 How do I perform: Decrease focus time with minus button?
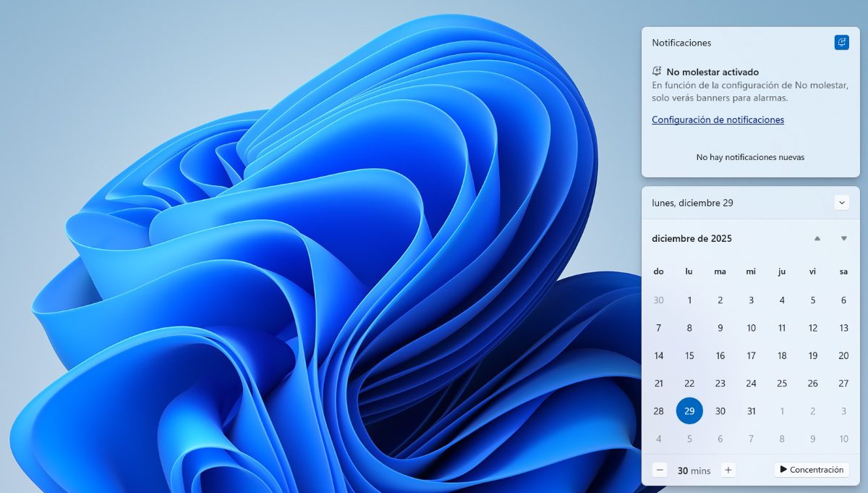(x=660, y=470)
